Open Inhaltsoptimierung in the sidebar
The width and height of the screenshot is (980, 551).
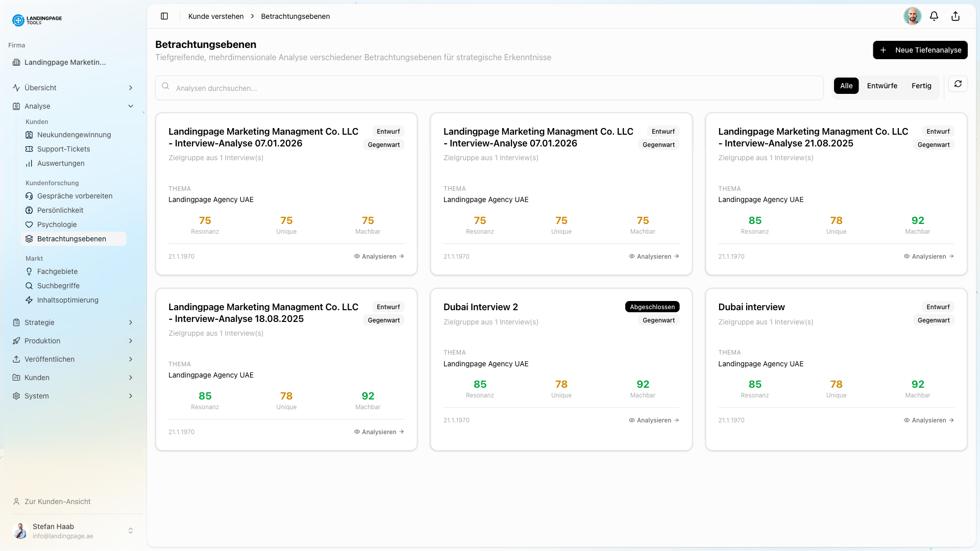tap(68, 300)
